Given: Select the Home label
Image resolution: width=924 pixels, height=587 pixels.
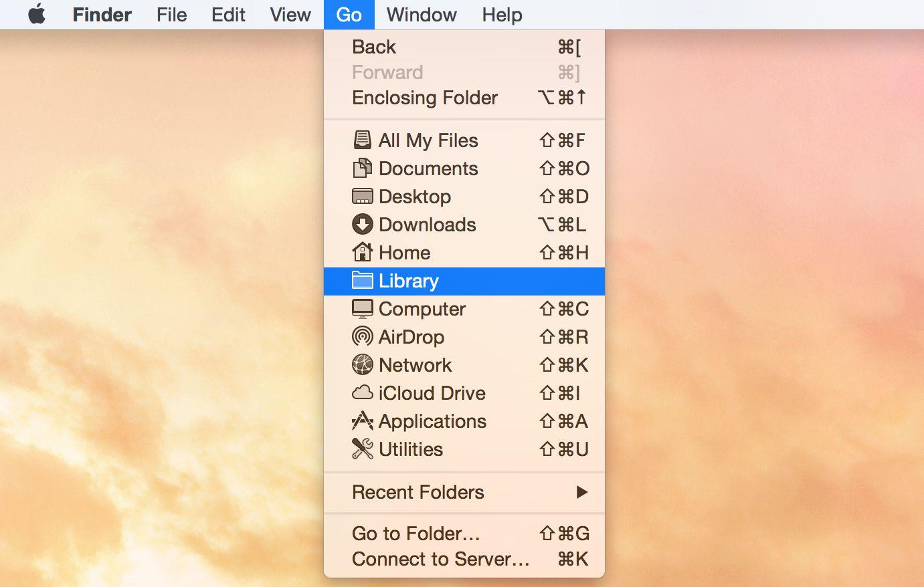Looking at the screenshot, I should tap(405, 253).
